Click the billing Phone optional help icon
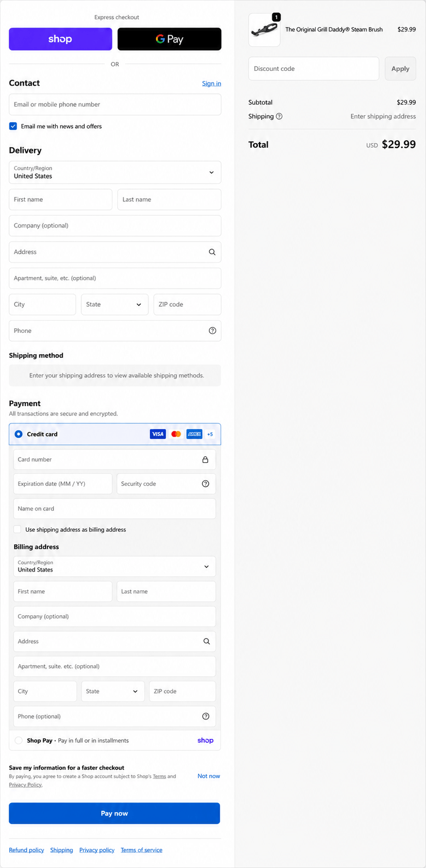The width and height of the screenshot is (426, 868). (x=205, y=716)
